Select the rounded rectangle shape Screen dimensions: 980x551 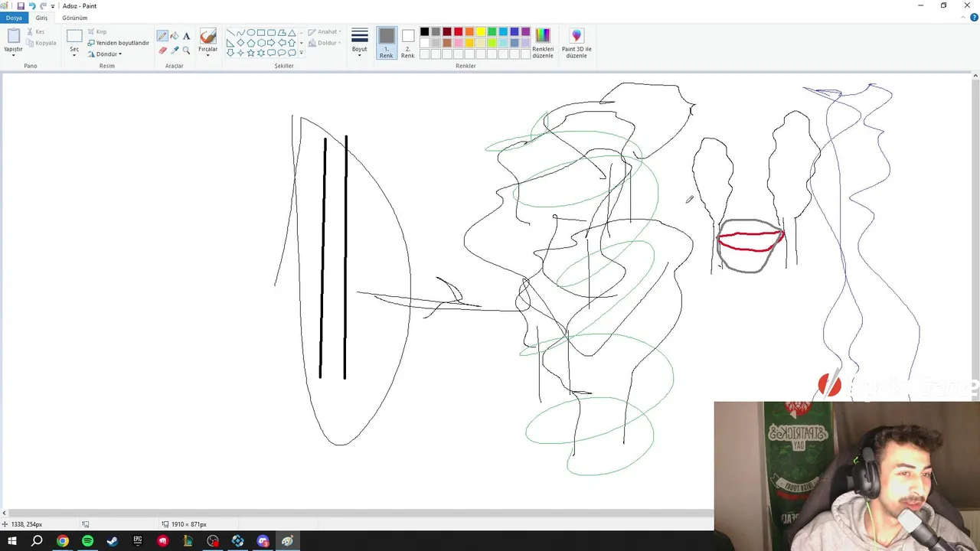pyautogui.click(x=271, y=33)
